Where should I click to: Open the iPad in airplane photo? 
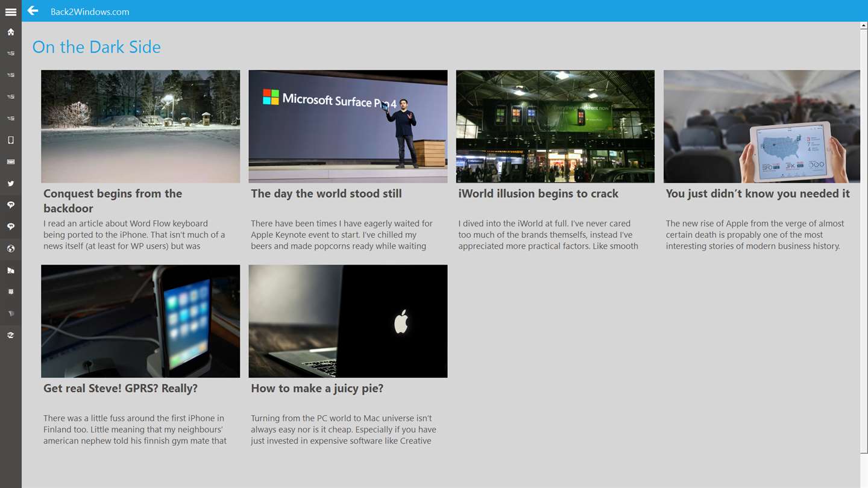point(762,127)
